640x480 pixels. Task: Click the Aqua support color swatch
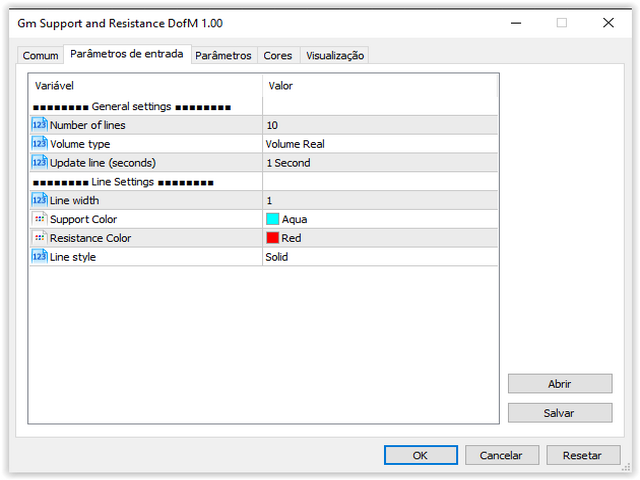273,219
